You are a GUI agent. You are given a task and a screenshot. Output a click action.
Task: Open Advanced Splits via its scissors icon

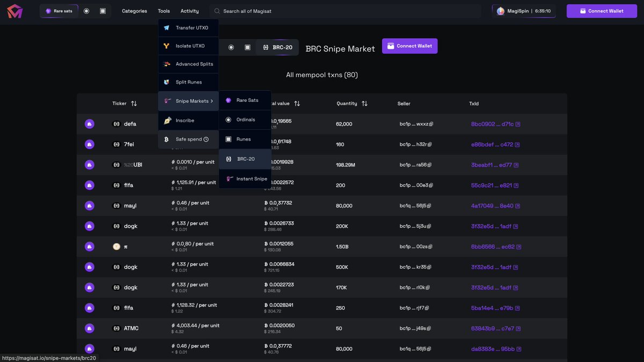(166, 63)
